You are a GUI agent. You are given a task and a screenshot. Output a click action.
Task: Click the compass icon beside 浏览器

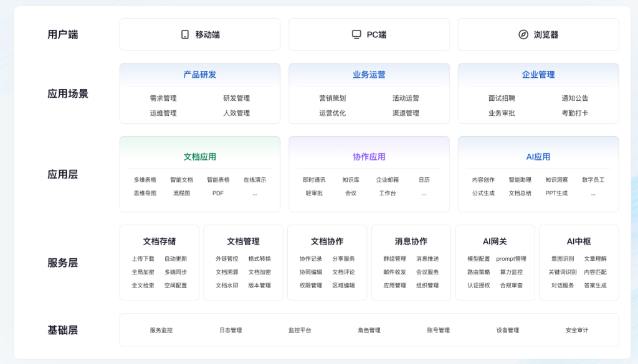[523, 34]
